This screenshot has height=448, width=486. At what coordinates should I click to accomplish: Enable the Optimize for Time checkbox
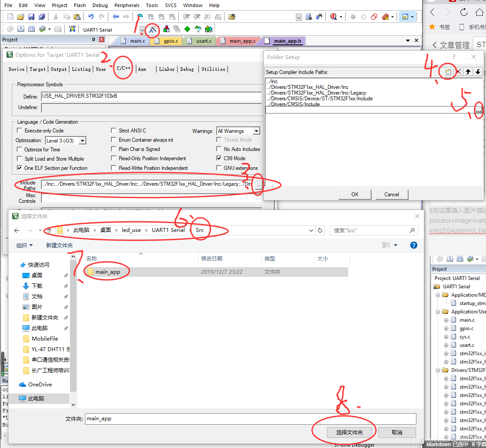19,150
